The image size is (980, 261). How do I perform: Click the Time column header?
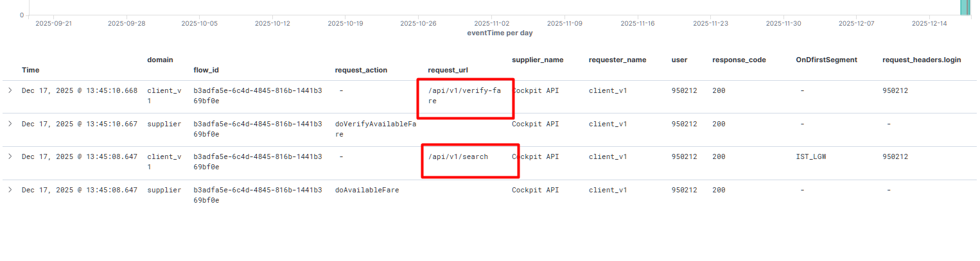coord(30,70)
